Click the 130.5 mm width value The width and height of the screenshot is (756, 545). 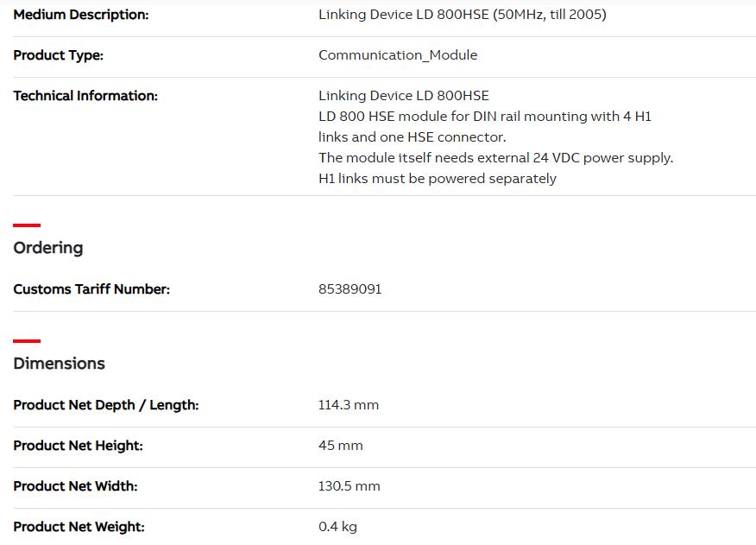[349, 486]
